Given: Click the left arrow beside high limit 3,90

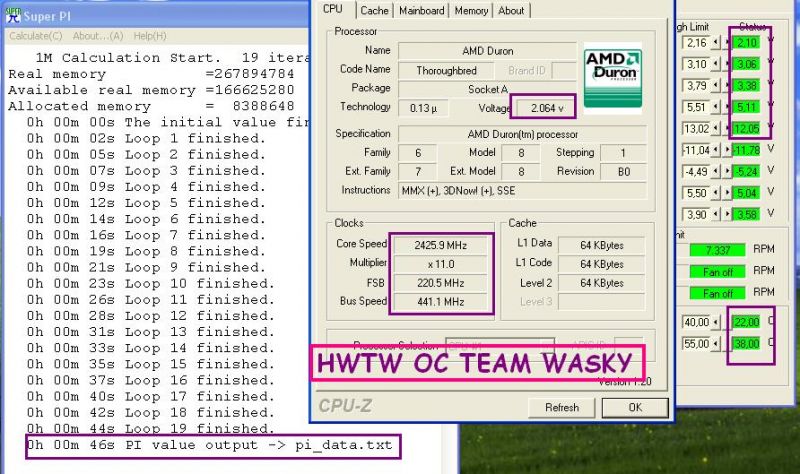Looking at the screenshot, I should (x=716, y=214).
